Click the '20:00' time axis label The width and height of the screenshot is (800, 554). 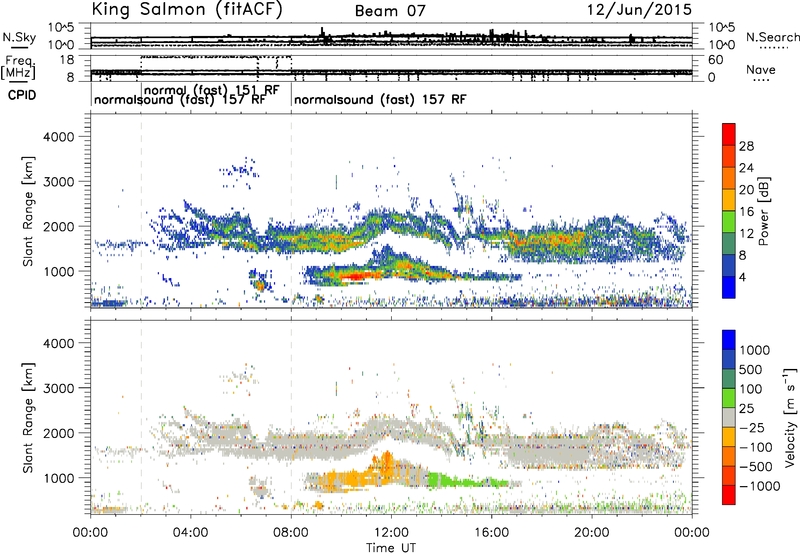click(591, 533)
